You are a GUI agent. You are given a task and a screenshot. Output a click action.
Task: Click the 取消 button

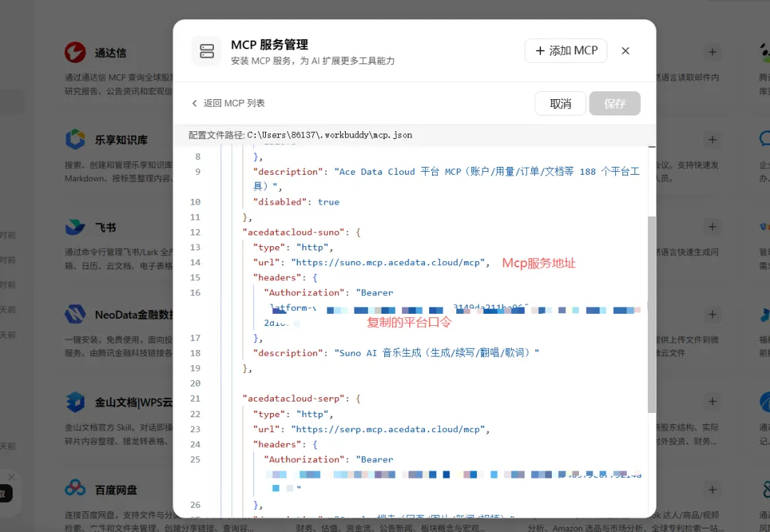(560, 103)
